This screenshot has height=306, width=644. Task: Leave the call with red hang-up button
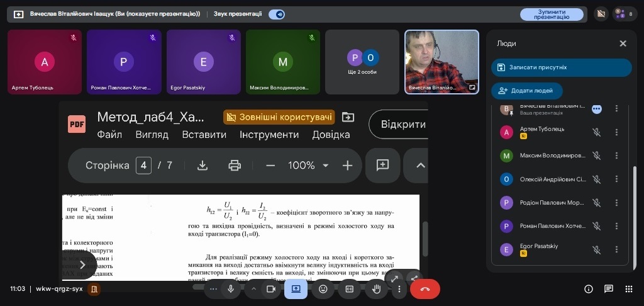(x=425, y=289)
